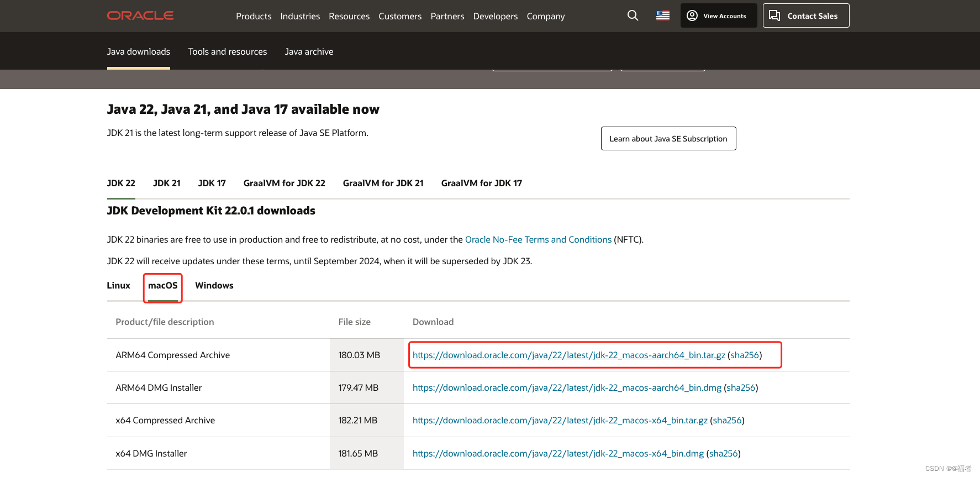The height and width of the screenshot is (477, 980).
Task: Open the Partners menu
Action: (x=447, y=16)
